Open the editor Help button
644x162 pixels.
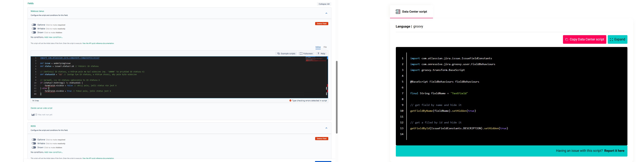[x=321, y=54]
